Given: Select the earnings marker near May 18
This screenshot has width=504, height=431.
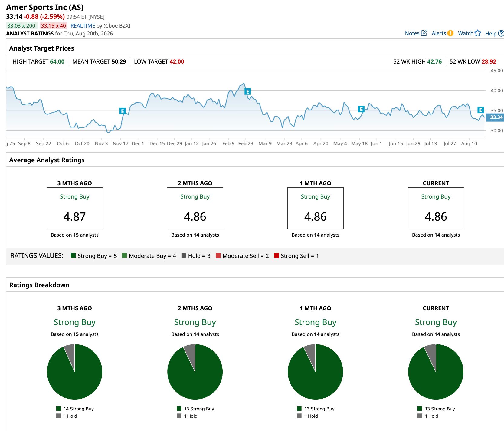Looking at the screenshot, I should [x=361, y=109].
